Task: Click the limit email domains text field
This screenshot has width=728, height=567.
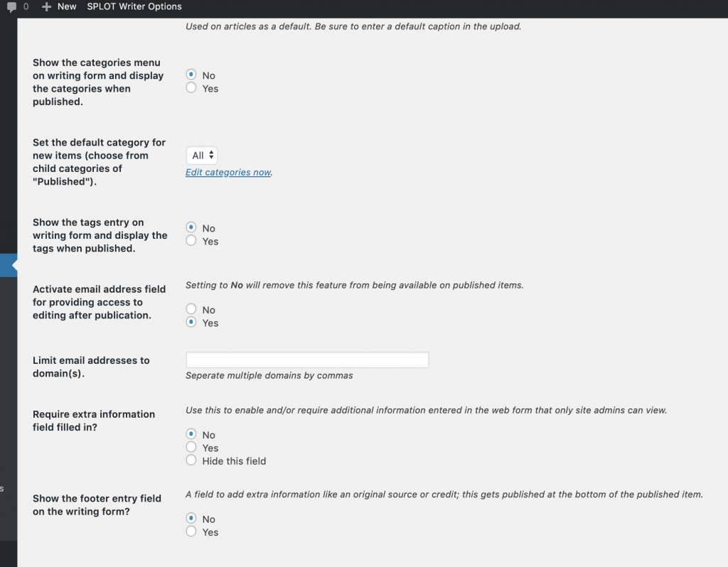Action: click(x=307, y=360)
